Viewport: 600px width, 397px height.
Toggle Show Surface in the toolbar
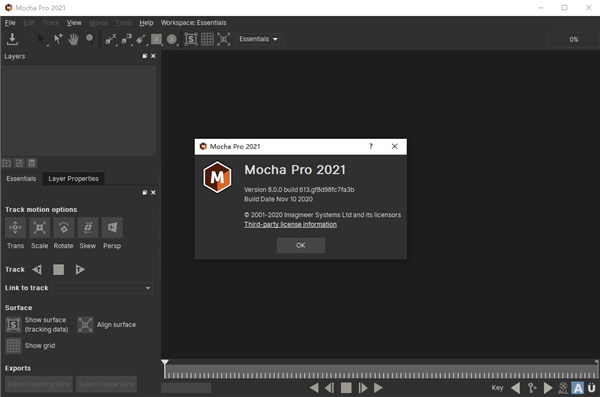click(191, 39)
